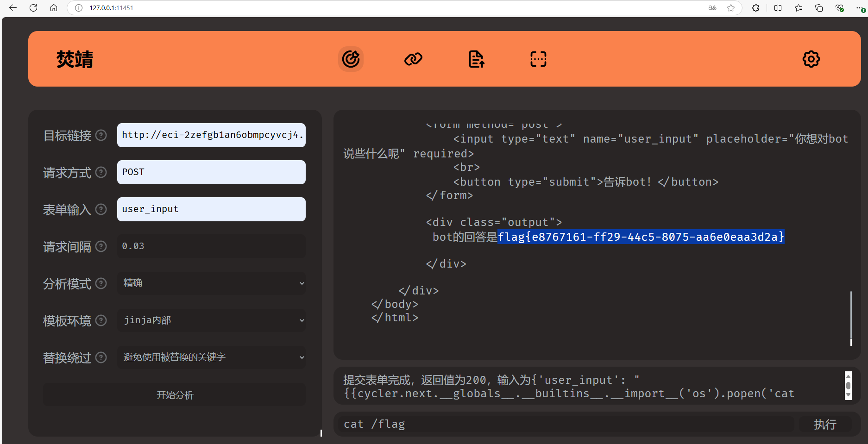Open the document upload icon in header
868x444 pixels.
coord(476,59)
